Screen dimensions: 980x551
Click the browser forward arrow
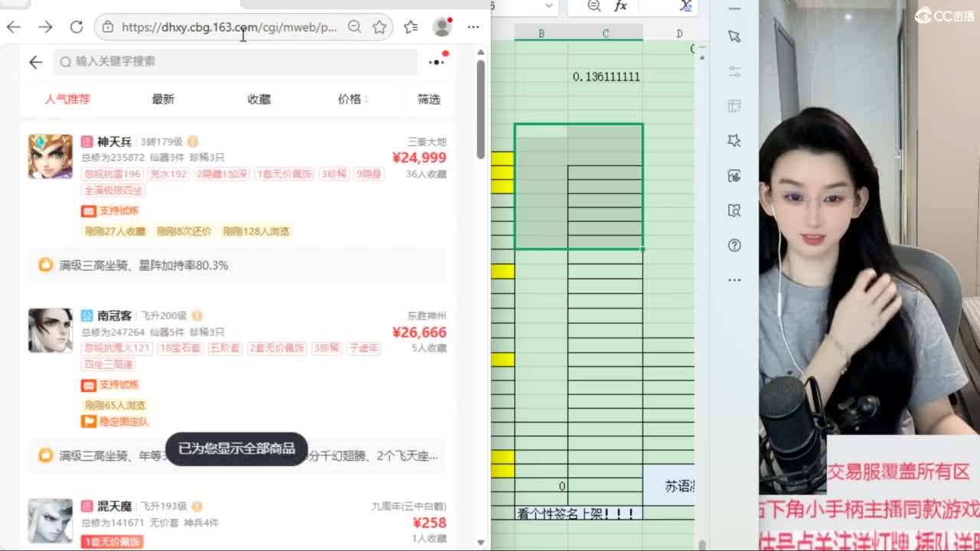click(45, 27)
